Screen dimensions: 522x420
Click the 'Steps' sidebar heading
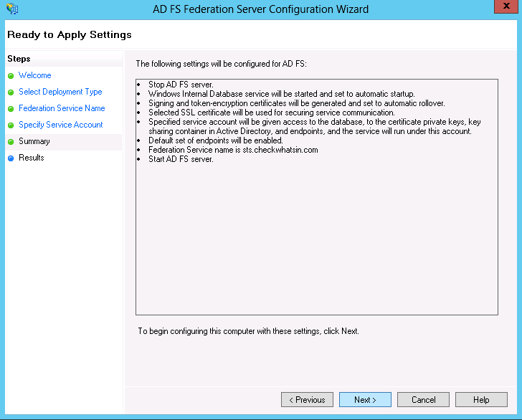tap(19, 59)
